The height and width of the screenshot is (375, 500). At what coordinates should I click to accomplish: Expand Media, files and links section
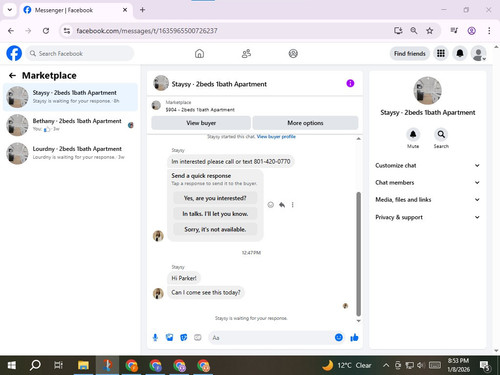428,200
